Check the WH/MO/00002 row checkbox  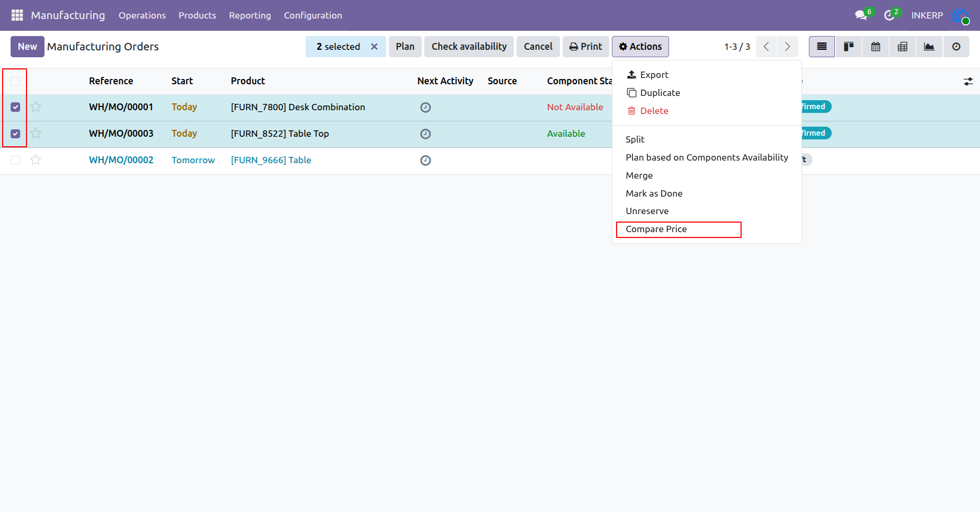15,160
